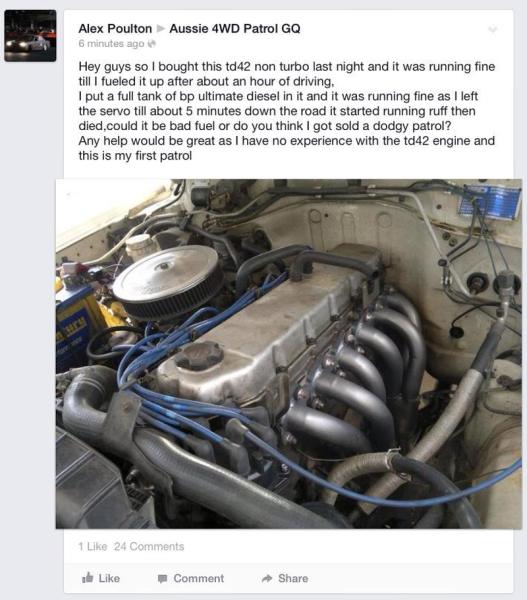Click the Alex Poulton name link
Image resolution: width=527 pixels, height=600 pixels.
point(115,29)
